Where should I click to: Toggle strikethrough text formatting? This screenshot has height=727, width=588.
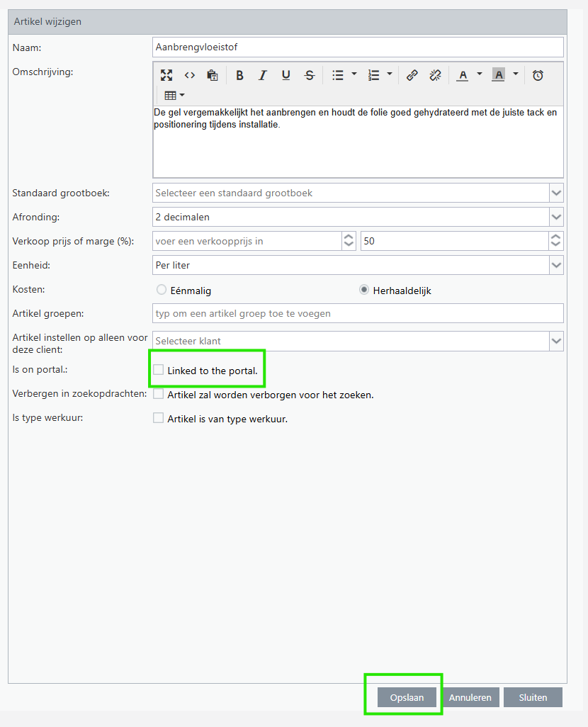pyautogui.click(x=309, y=75)
